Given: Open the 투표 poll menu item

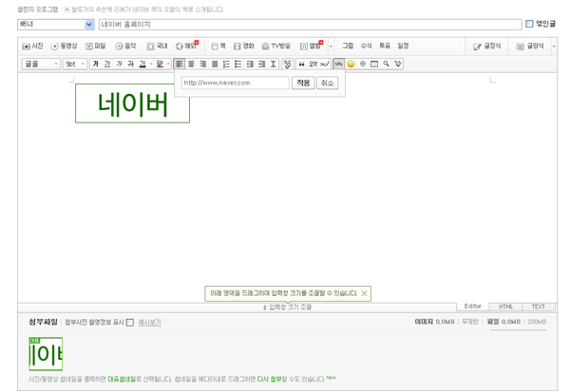Looking at the screenshot, I should tap(385, 46).
